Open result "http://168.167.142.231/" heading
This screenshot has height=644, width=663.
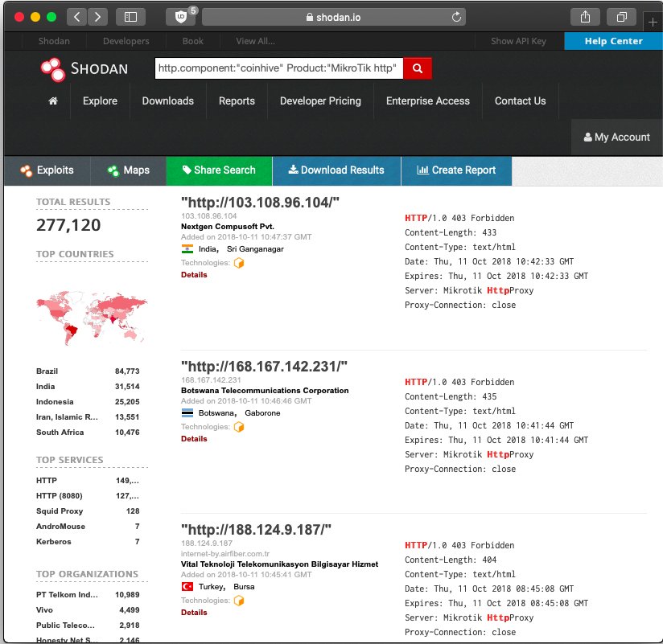(264, 367)
